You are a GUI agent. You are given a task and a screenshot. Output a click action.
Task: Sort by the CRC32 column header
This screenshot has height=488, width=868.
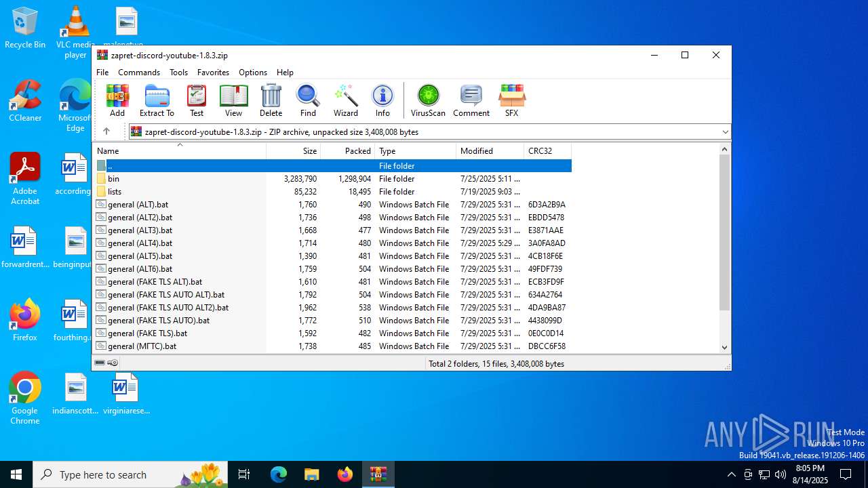(x=548, y=150)
